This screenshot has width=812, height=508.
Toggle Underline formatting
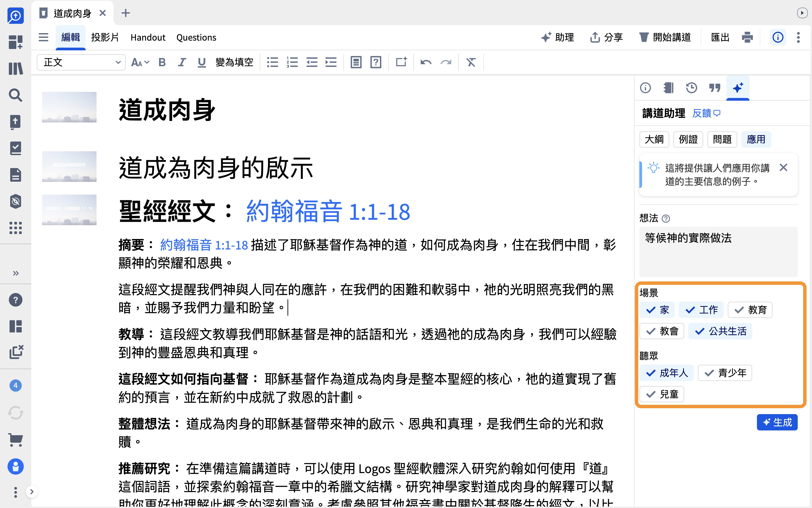tap(201, 62)
